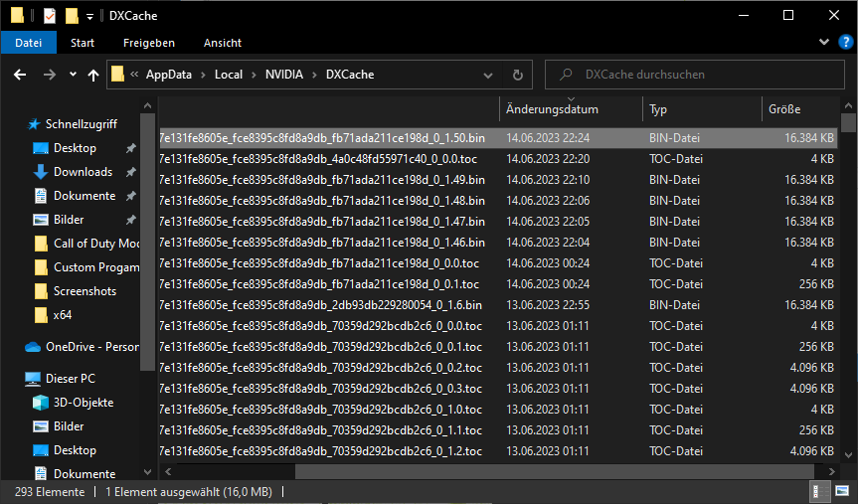Click file list vertical scrollbar down arrow
Viewport: 858px width, 504px height.
click(x=848, y=454)
